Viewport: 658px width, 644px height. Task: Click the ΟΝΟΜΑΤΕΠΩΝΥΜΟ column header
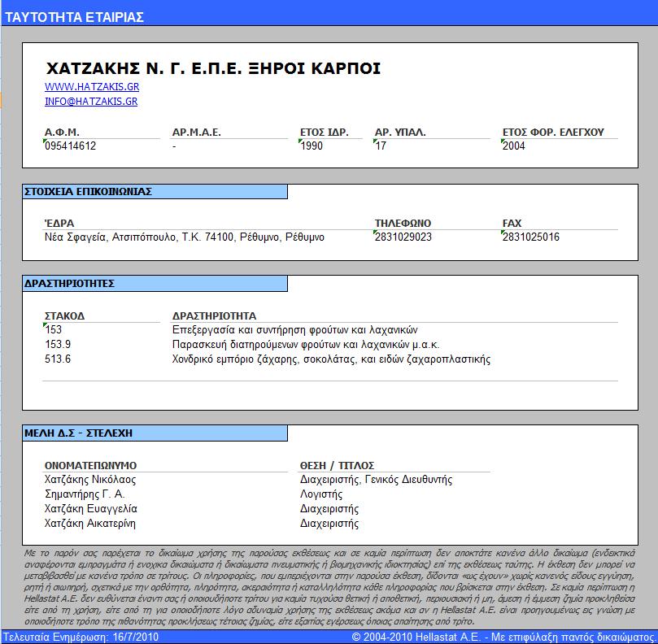click(x=90, y=466)
